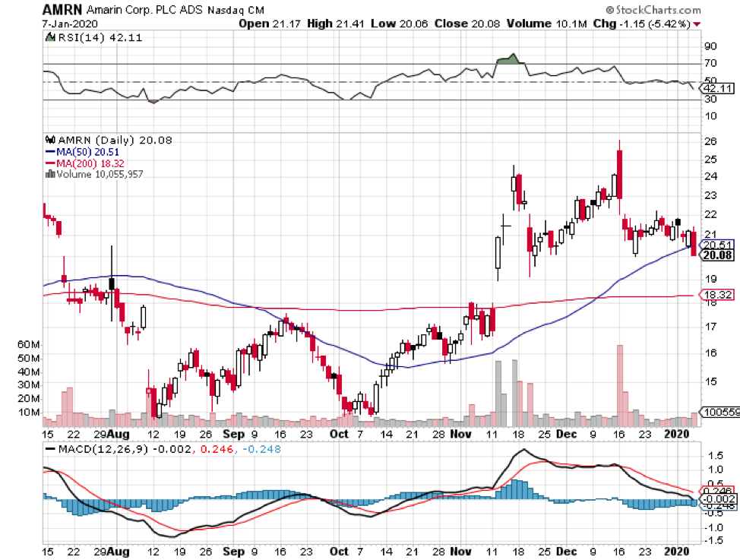
Task: Select the Close 20.08 header value
Action: click(x=467, y=24)
